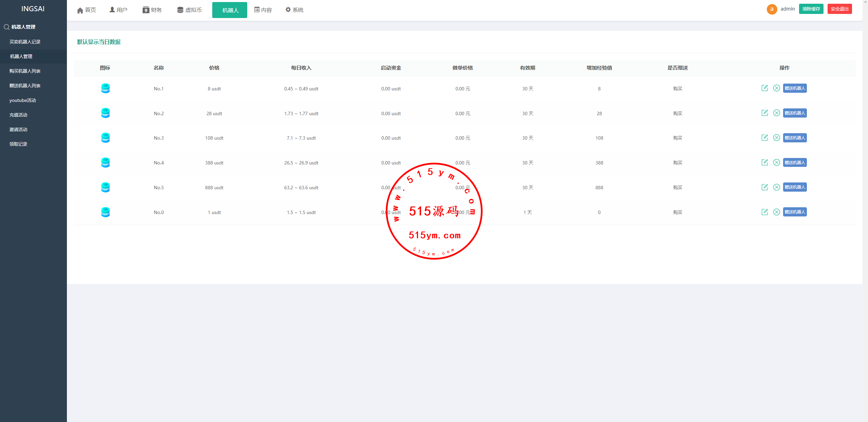Click edit icon for robot No.1

[764, 88]
